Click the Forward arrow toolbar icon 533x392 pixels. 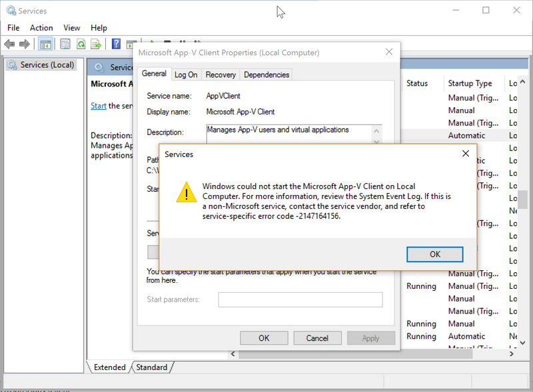[x=25, y=44]
